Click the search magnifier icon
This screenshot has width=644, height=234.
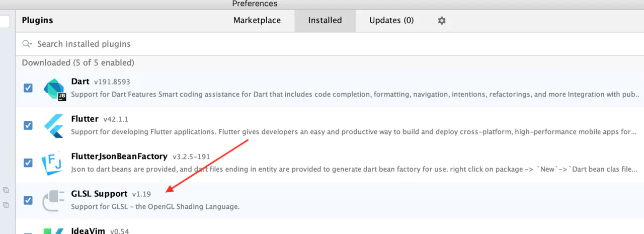click(27, 44)
